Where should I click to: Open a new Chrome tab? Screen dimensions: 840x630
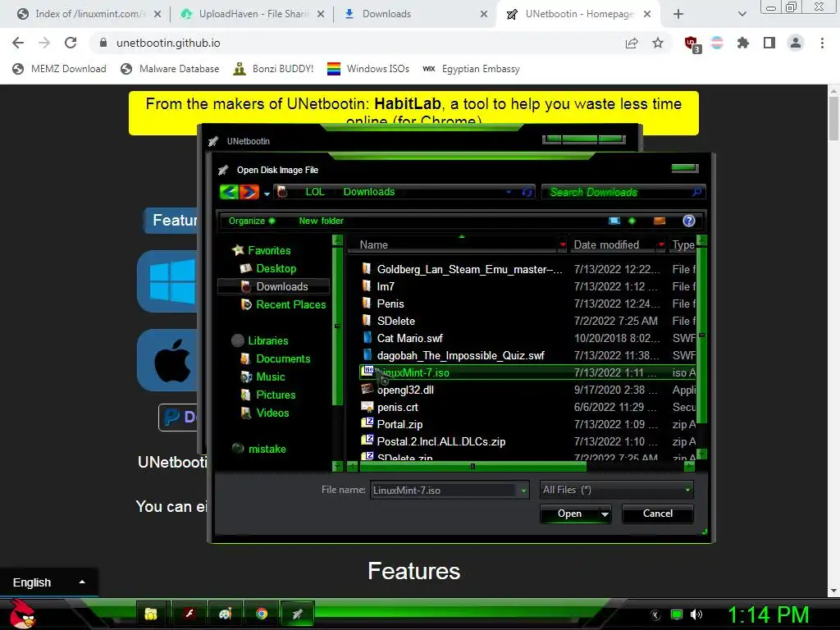[x=678, y=14]
